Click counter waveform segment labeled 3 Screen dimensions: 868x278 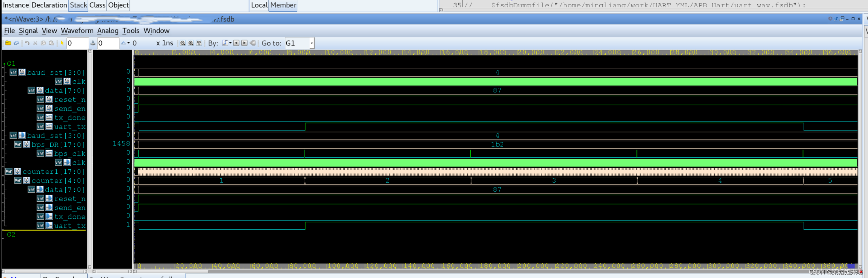pyautogui.click(x=554, y=181)
